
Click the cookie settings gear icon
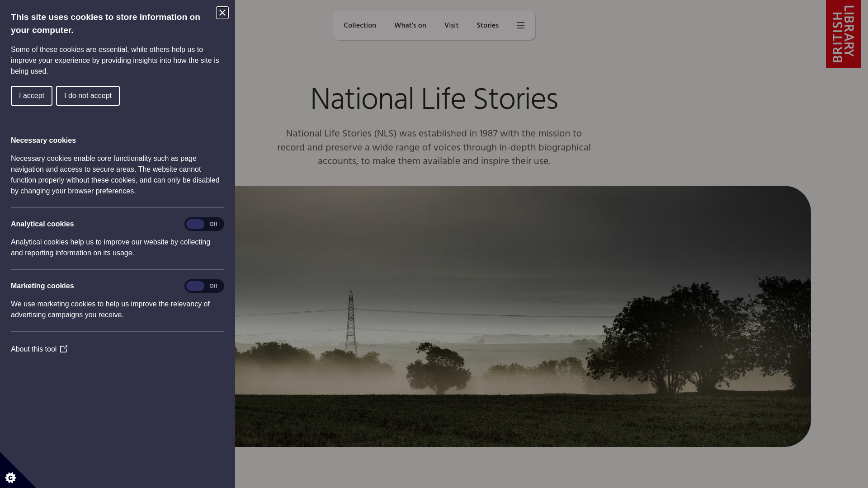coord(10,478)
